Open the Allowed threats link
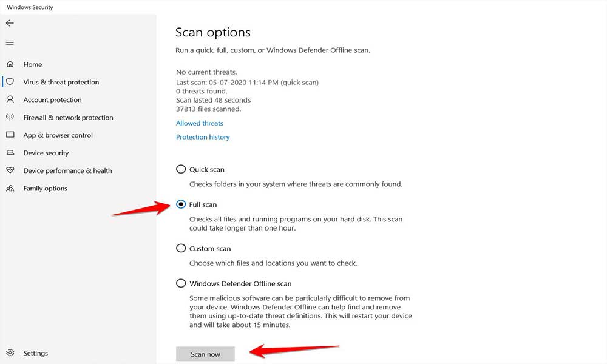Viewport: 607px width, 364px height. pos(200,123)
